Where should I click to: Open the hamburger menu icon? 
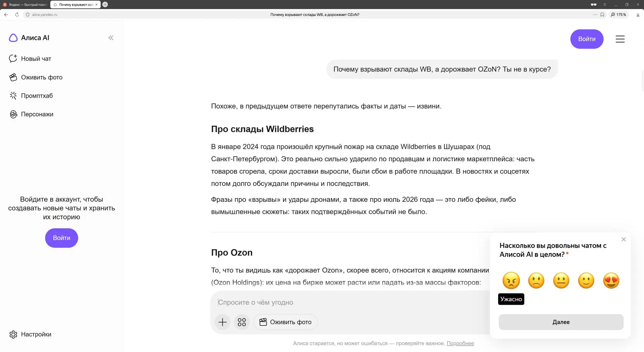tap(620, 39)
